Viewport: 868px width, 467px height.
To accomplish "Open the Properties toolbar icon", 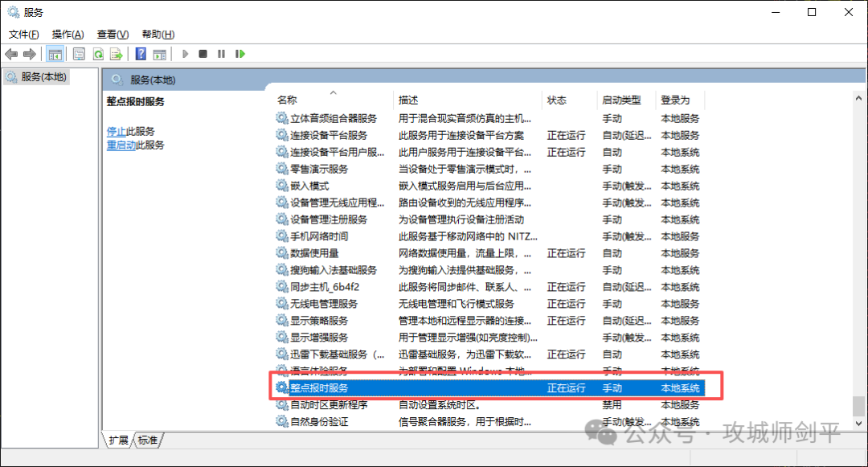I will click(79, 54).
